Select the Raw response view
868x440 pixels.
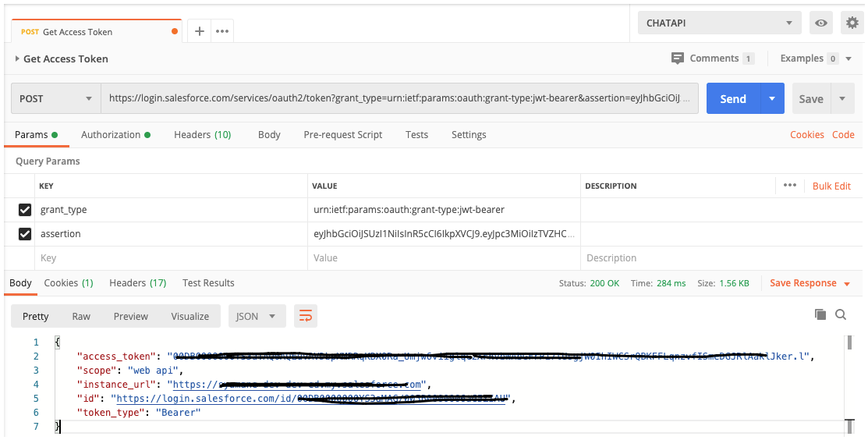click(x=81, y=316)
